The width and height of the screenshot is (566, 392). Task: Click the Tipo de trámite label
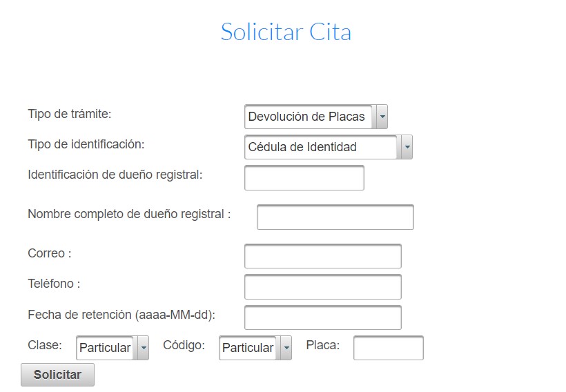tap(70, 114)
